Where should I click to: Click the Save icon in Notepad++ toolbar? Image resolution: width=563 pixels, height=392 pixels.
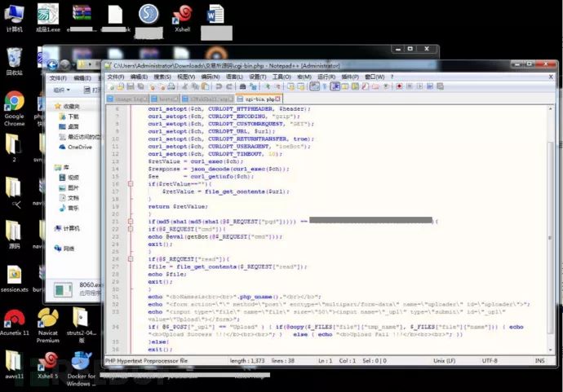click(130, 86)
